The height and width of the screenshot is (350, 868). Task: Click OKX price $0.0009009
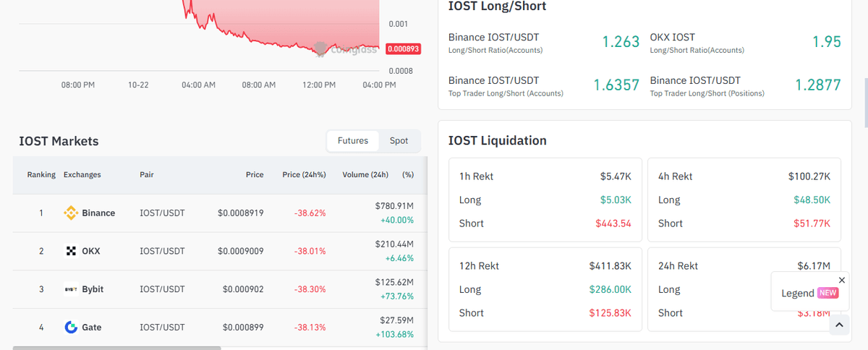pos(241,252)
